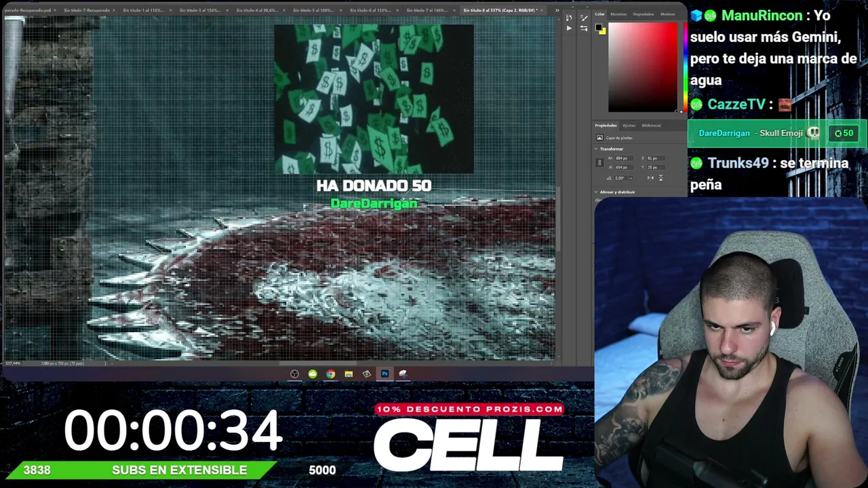Open the Sin título-1 document tab

(x=144, y=10)
